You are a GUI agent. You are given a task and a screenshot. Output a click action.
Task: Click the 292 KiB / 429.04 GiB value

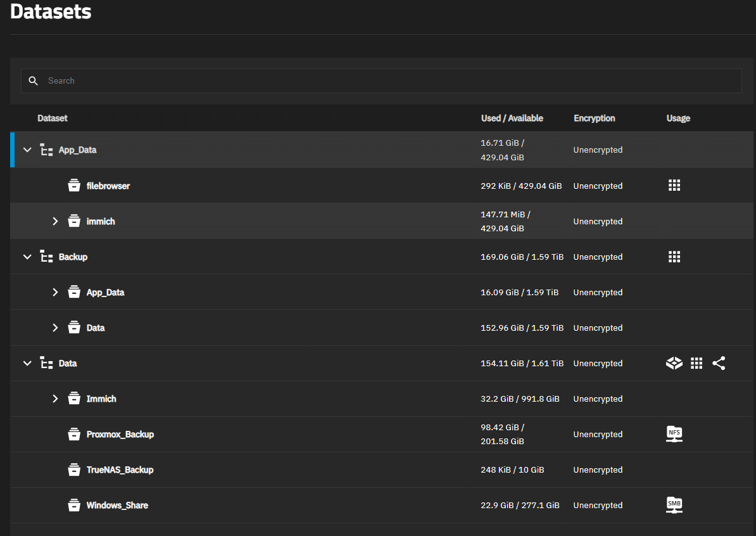pyautogui.click(x=521, y=186)
